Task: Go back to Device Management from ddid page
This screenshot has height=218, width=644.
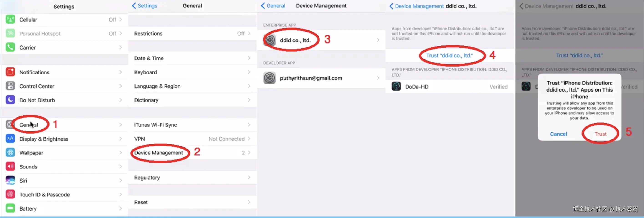Action: click(416, 6)
